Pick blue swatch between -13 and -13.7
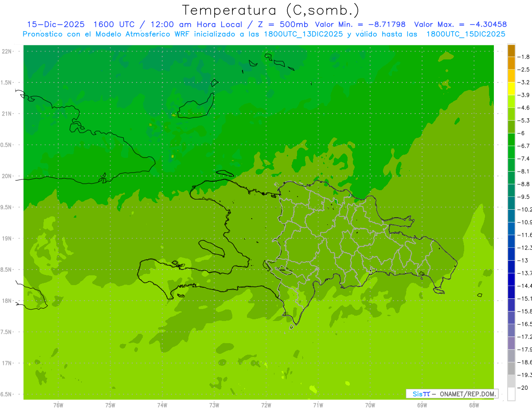 (x=511, y=267)
